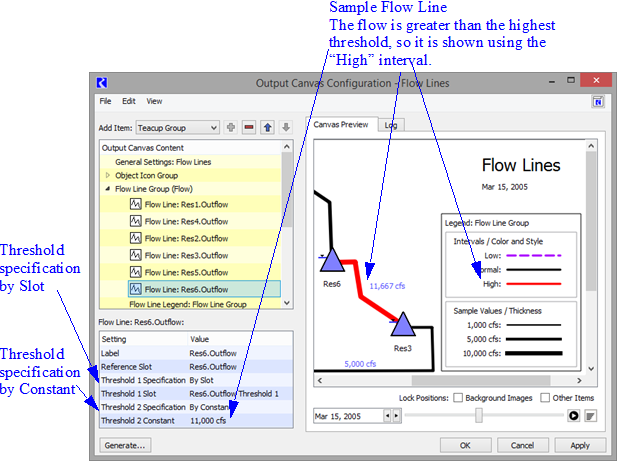Click the add item plus icon

point(231,127)
